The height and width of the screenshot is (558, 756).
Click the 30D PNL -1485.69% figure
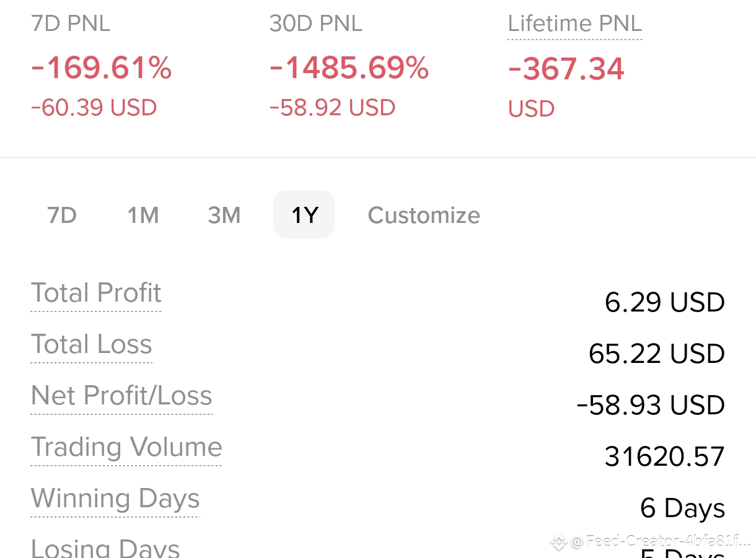tap(349, 68)
